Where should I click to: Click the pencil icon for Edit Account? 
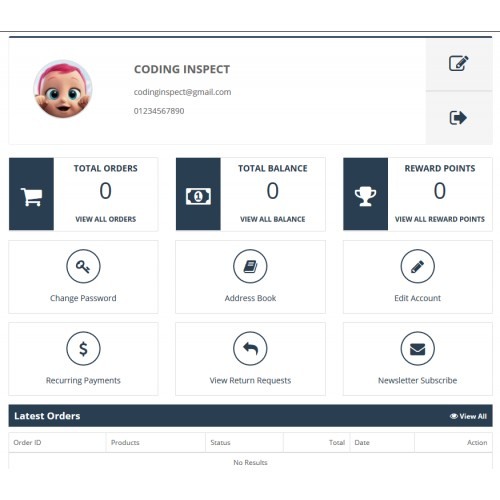click(417, 266)
